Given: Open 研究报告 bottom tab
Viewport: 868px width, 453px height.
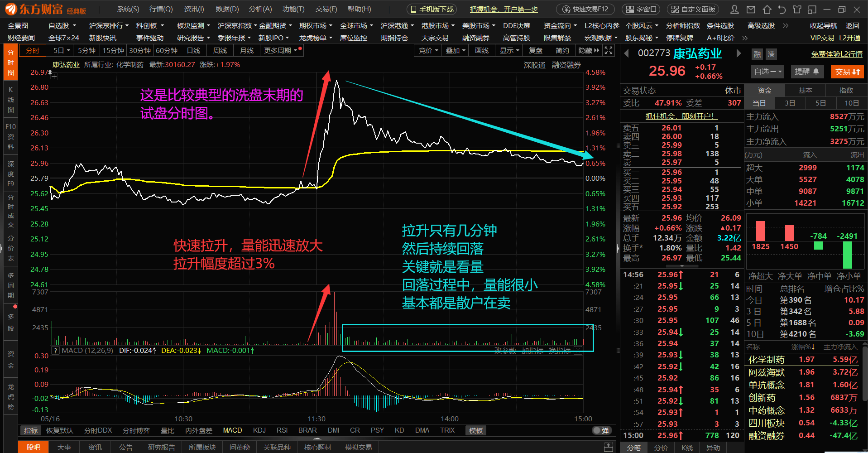Looking at the screenshot, I should pyautogui.click(x=161, y=447).
